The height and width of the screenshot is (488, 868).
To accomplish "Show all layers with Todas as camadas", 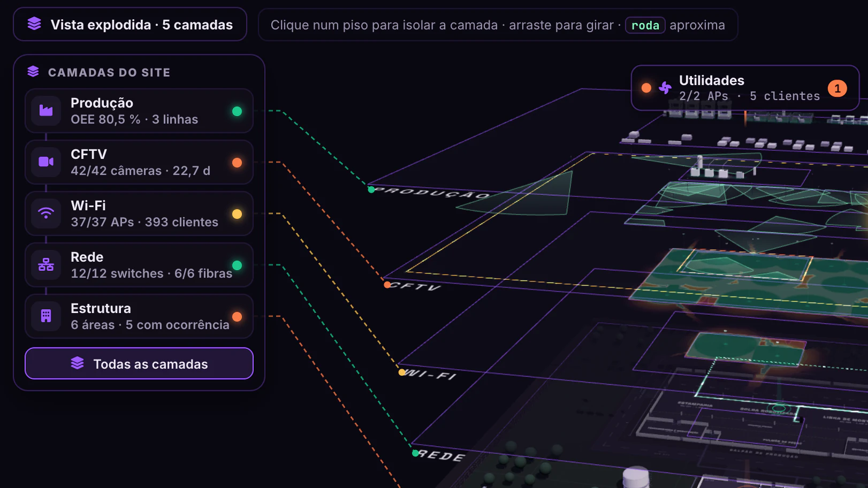I will [x=139, y=363].
